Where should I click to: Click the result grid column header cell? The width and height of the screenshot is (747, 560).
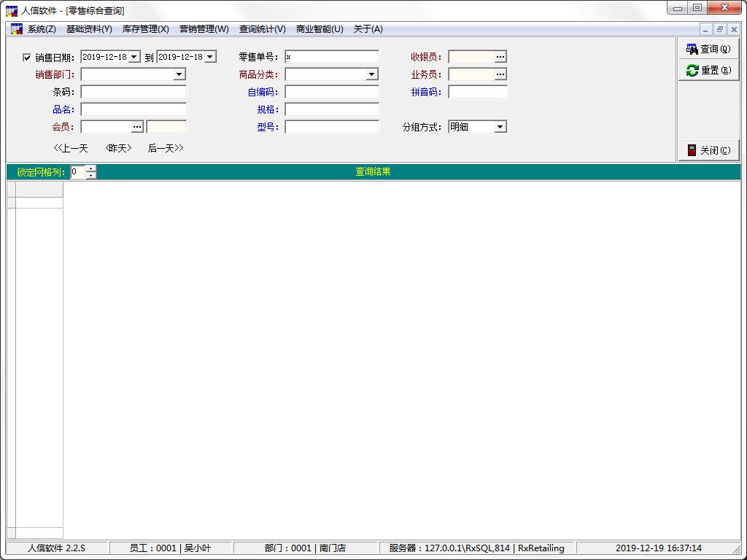click(x=39, y=190)
